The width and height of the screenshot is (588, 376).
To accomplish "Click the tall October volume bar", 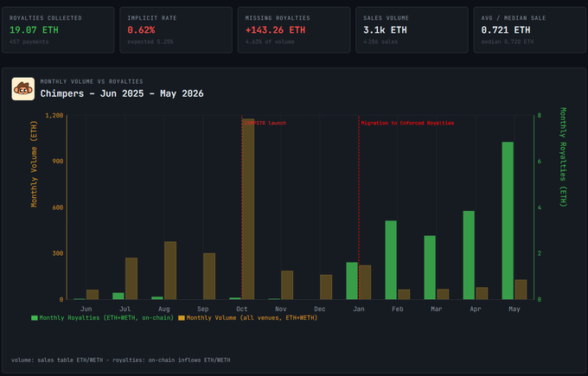I will tap(248, 209).
